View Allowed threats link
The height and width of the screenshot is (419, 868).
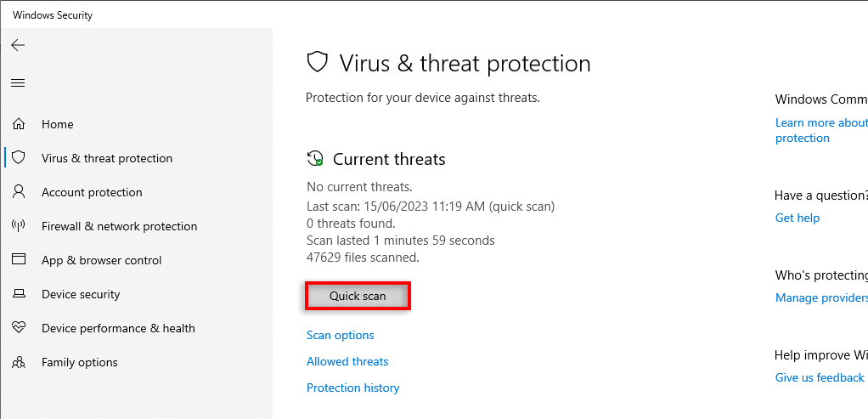pos(347,361)
